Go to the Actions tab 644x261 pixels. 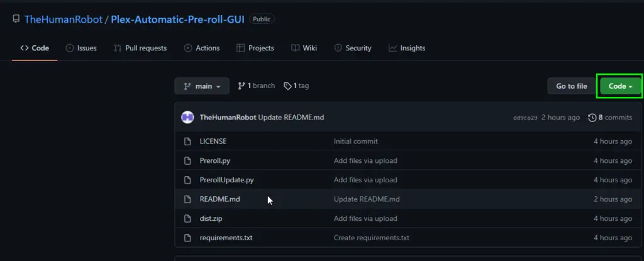[202, 48]
